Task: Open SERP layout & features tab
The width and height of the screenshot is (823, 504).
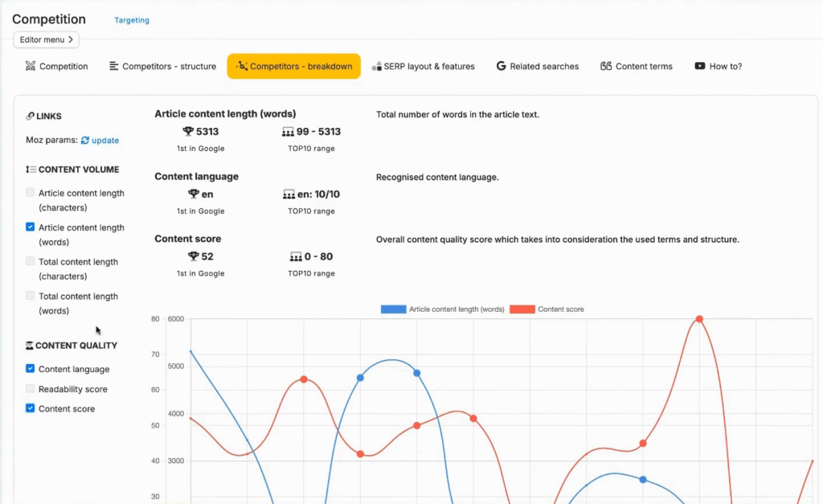Action: pyautogui.click(x=423, y=66)
